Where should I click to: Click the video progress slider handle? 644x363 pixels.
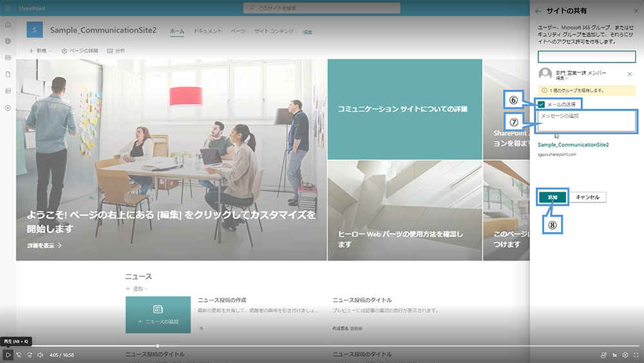click(158, 346)
